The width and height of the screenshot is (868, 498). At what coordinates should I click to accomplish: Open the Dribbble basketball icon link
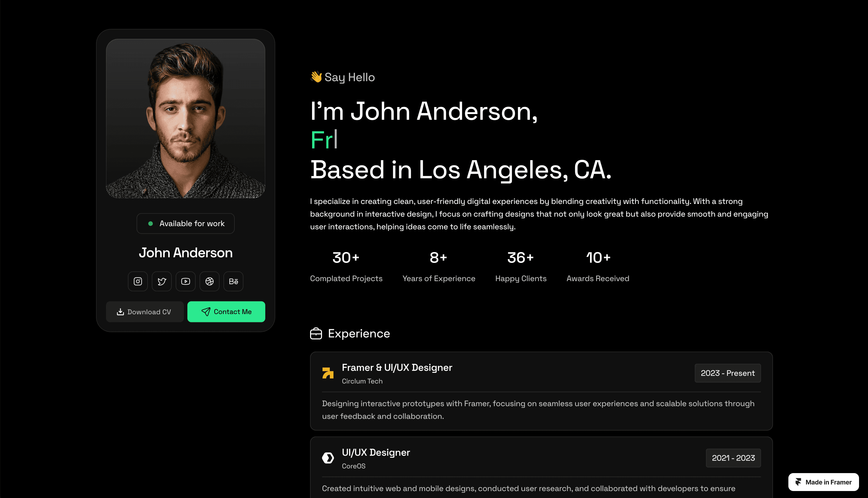click(210, 281)
